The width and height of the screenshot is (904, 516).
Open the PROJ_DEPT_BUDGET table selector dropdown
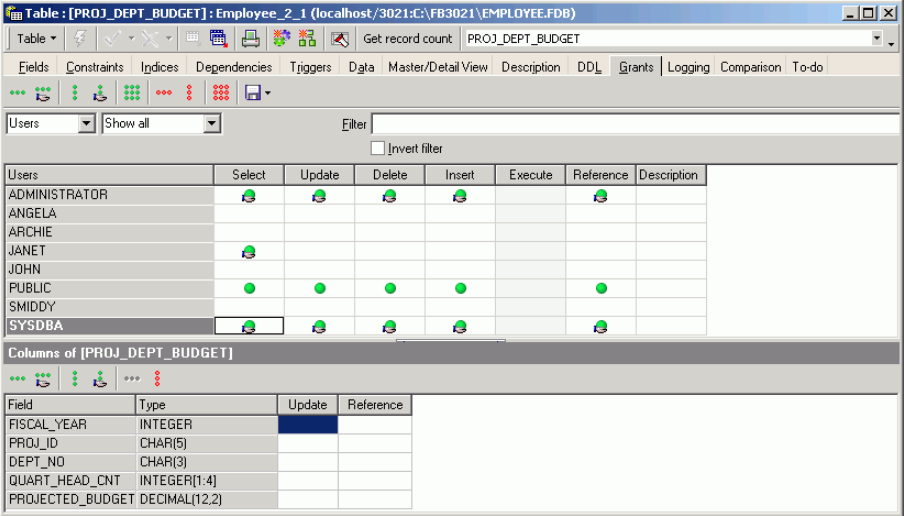(877, 39)
